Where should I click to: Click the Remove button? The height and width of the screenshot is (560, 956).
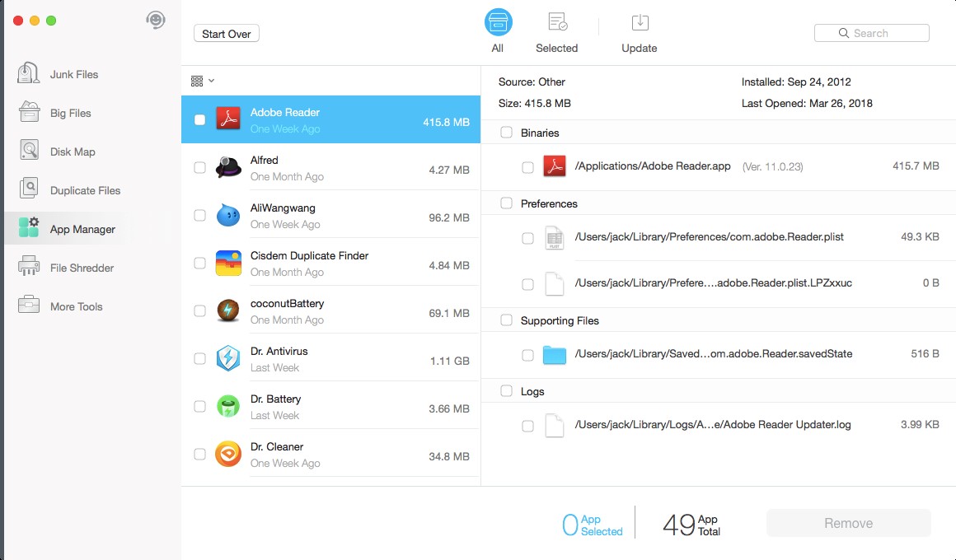(848, 523)
